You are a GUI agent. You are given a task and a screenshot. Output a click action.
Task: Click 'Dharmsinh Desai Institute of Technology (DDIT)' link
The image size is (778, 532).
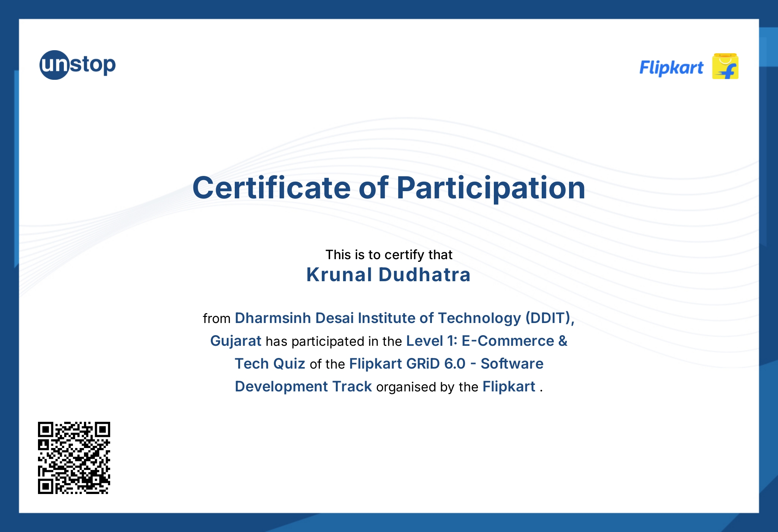pos(403,318)
